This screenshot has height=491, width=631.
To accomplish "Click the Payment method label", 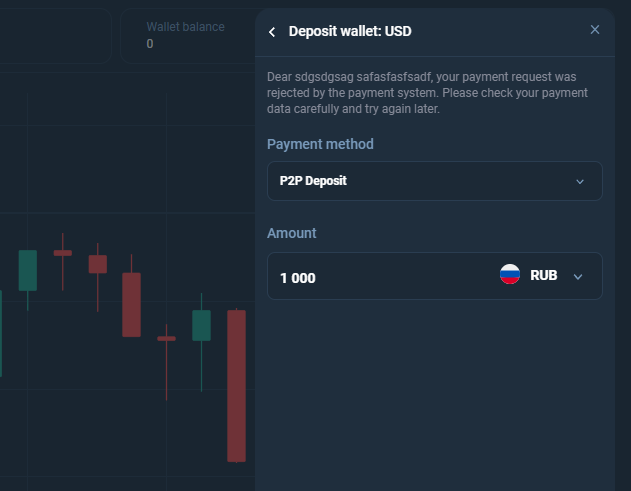I will pos(320,144).
